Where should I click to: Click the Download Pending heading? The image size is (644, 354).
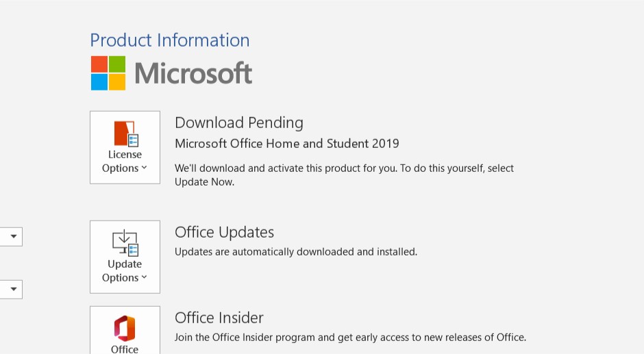(x=239, y=123)
